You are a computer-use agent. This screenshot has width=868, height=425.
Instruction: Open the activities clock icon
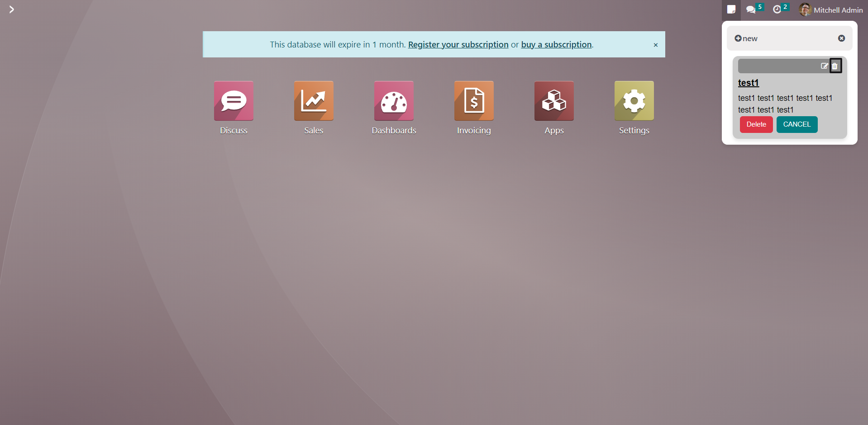777,9
